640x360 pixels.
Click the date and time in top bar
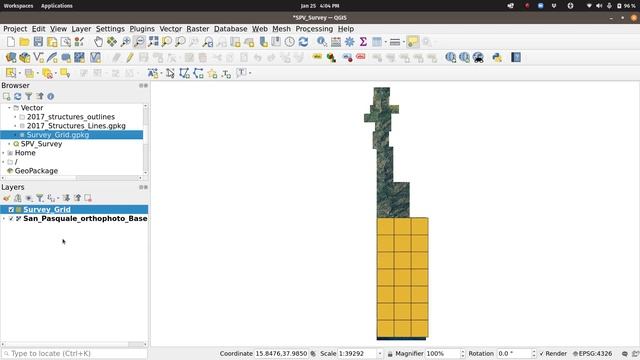point(320,6)
